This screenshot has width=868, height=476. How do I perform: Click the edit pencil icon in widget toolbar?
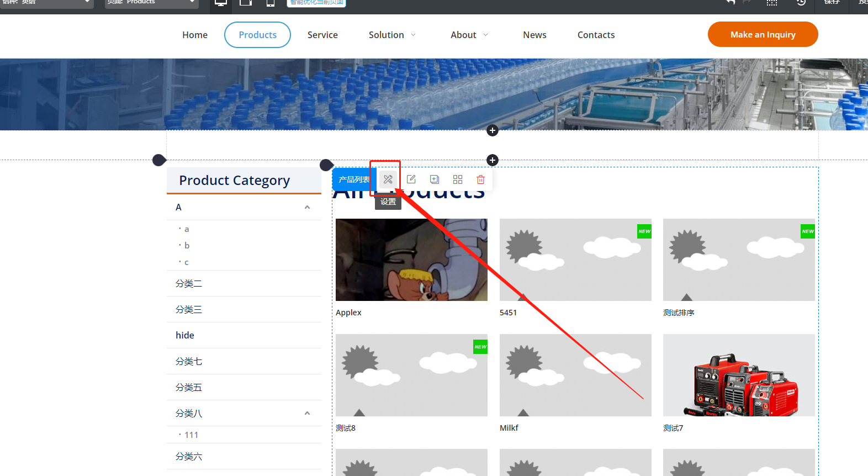pos(411,179)
